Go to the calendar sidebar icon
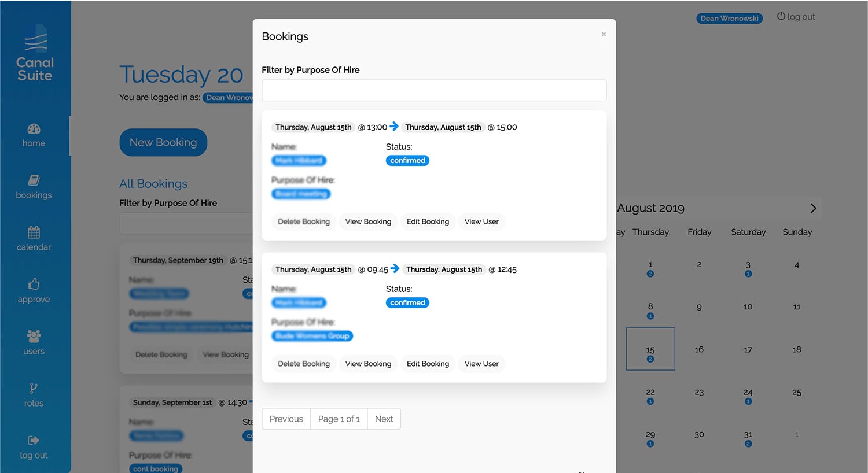This screenshot has width=868, height=473. 34,232
